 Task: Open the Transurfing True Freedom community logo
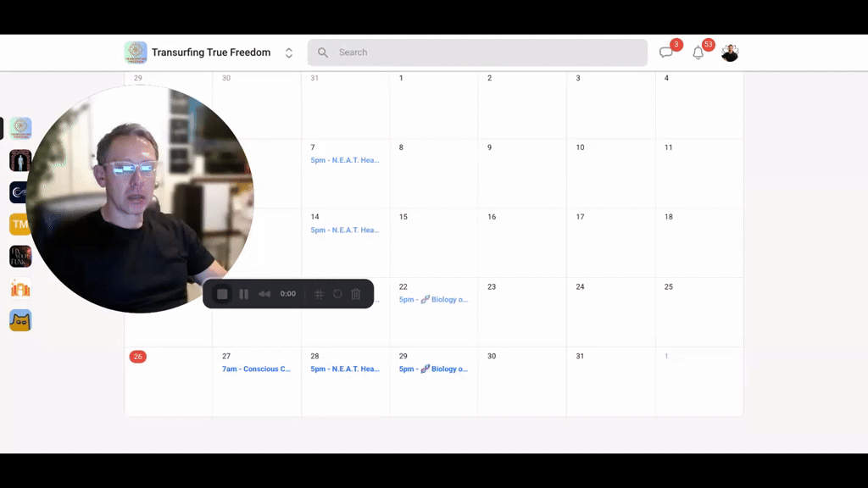136,53
